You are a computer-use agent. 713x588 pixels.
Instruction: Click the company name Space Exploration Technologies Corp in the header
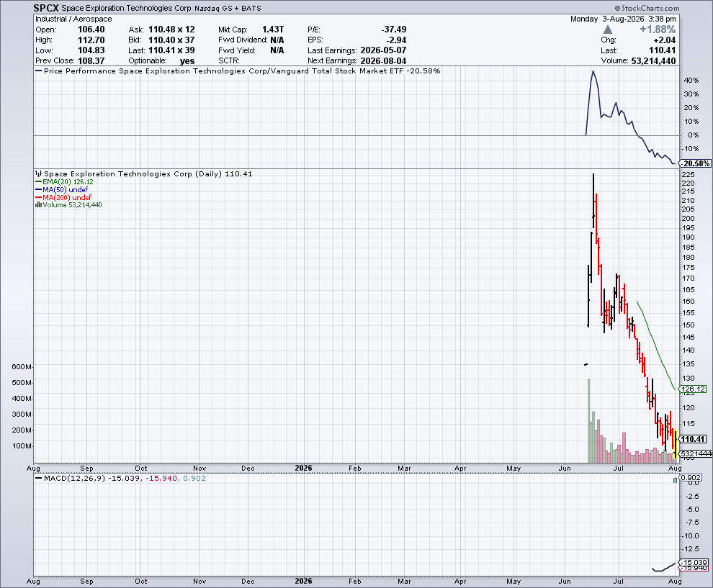127,8
